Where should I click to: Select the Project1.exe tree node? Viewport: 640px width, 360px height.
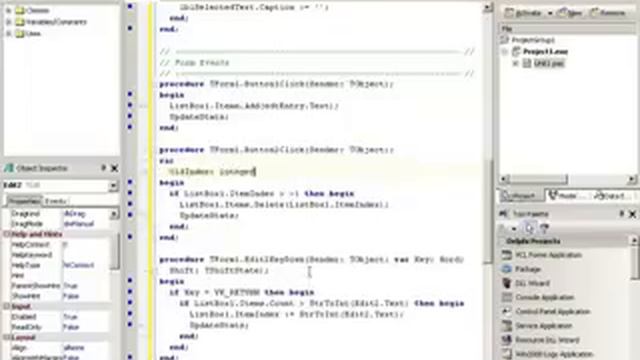tap(545, 51)
